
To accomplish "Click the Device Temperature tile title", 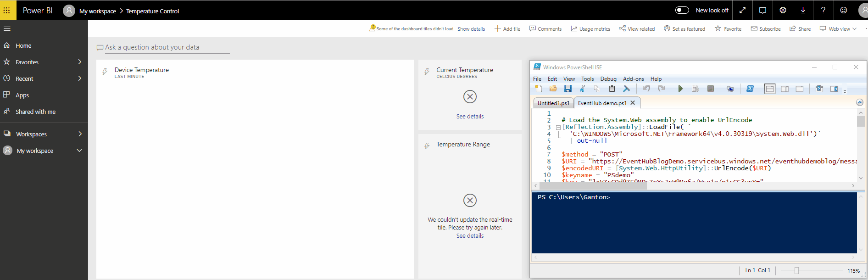I will tap(142, 70).
